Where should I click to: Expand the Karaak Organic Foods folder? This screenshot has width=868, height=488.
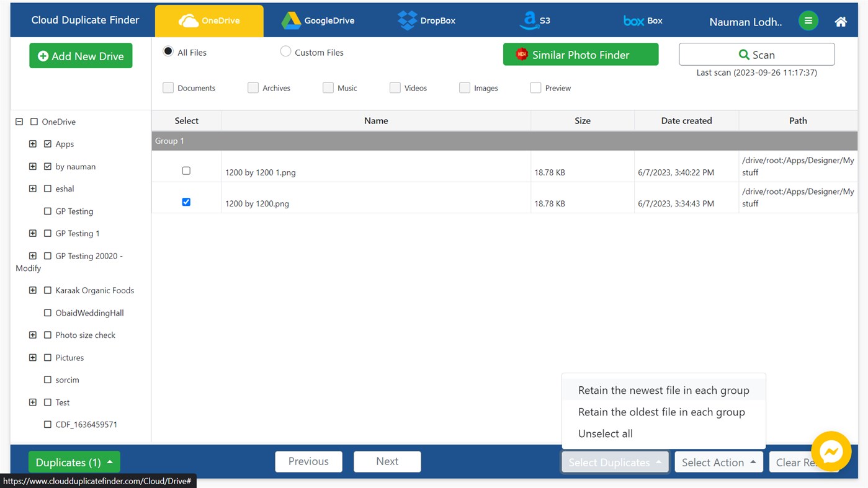pos(32,290)
